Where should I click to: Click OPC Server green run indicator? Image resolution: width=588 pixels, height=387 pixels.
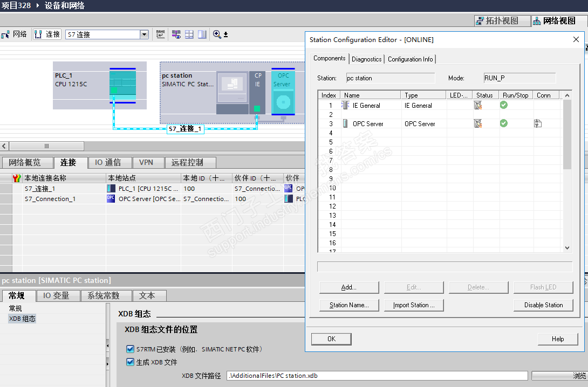point(504,123)
